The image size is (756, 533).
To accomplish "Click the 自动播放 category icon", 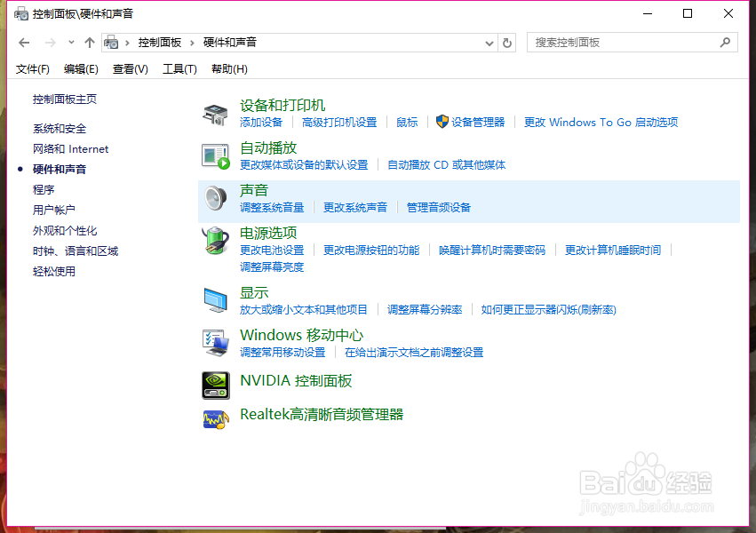I will click(x=214, y=156).
